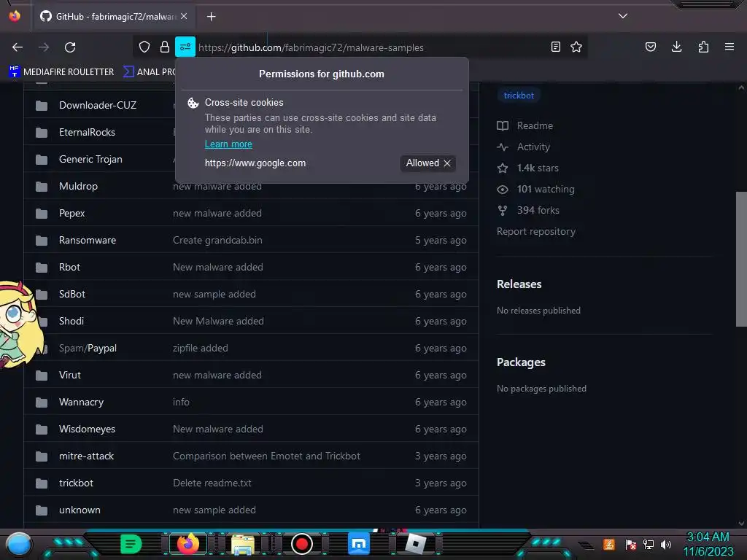Viewport: 747px width, 560px height.
Task: Open the Rbot folder
Action: (69, 267)
